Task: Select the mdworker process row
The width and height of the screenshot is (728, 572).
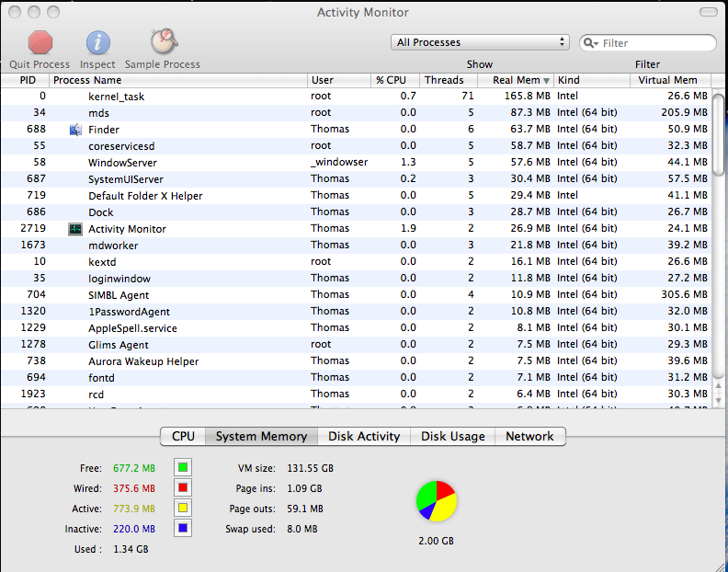Action: point(356,246)
